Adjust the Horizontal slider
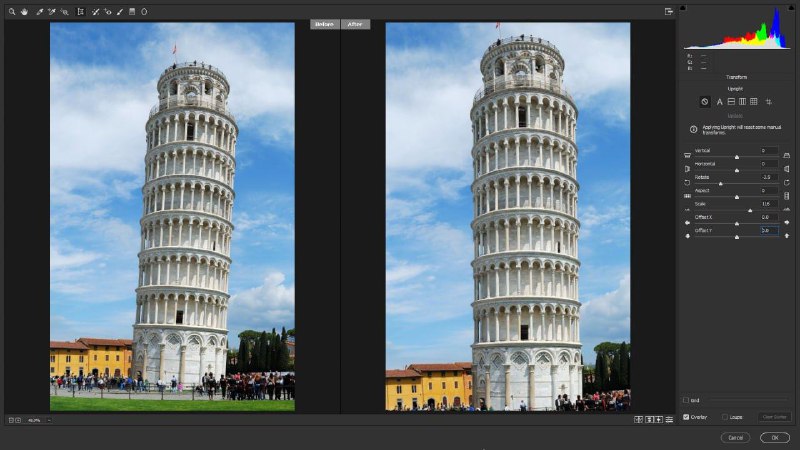Viewport: 800px width, 450px height. [x=736, y=170]
